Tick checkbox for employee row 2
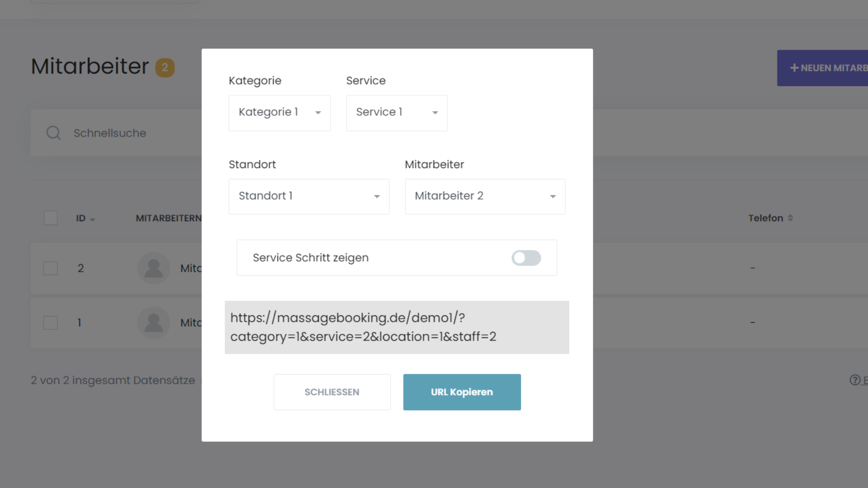The width and height of the screenshot is (868, 488). coord(50,268)
